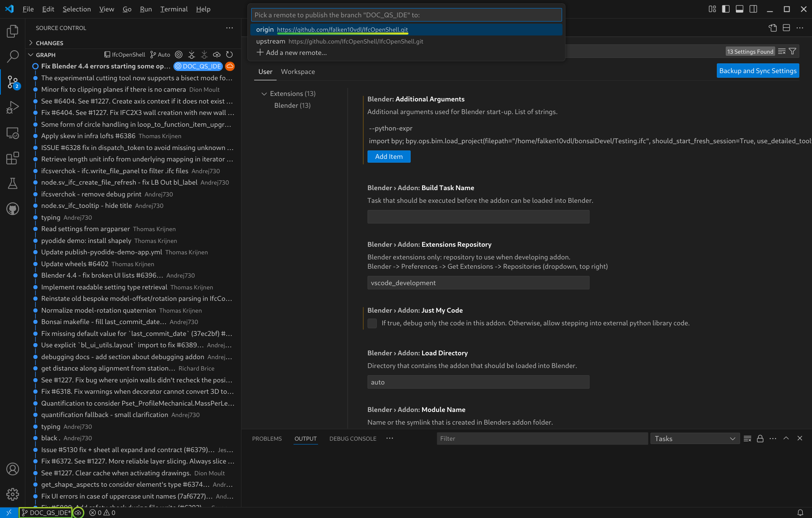The width and height of the screenshot is (812, 518).
Task: Click the Build Task Name input field
Action: tap(478, 217)
